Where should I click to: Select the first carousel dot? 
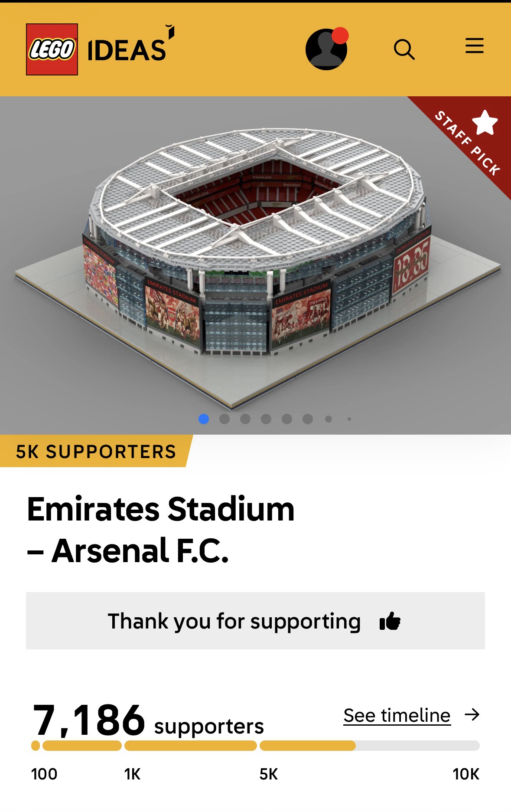[x=204, y=419]
